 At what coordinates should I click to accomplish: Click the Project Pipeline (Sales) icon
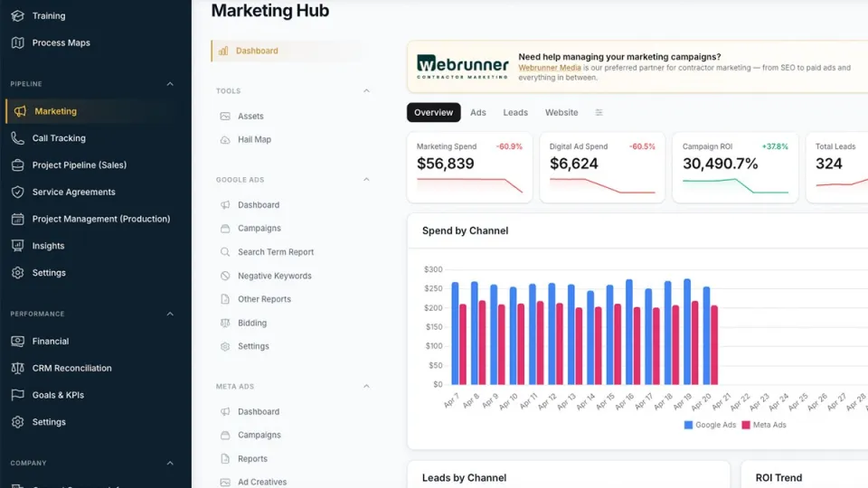tap(18, 164)
